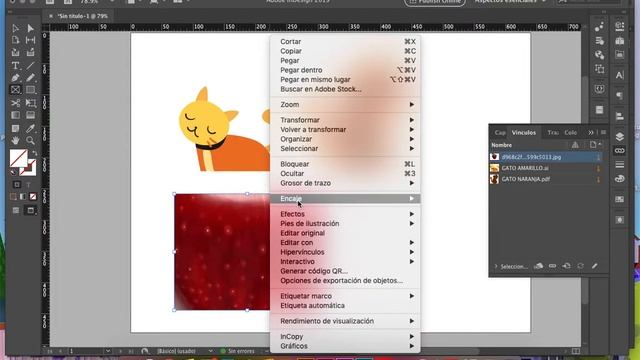
Task: Choose Editar original in context menu
Action: click(x=345, y=233)
